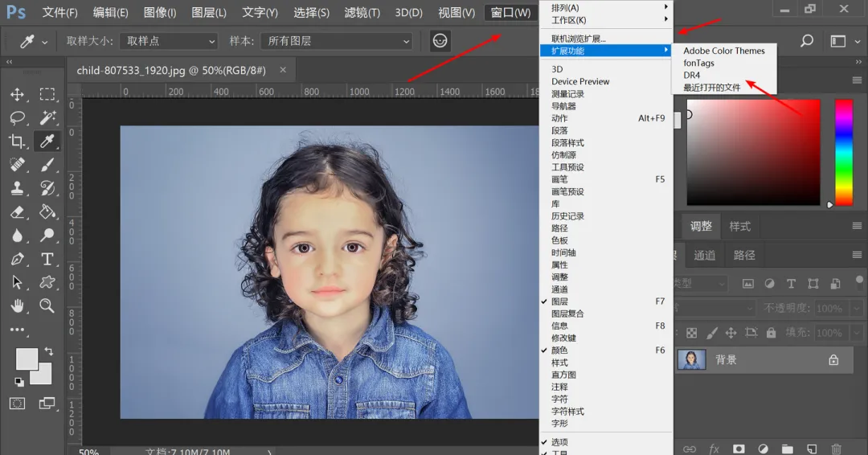Switch to the 路径 tab
The width and height of the screenshot is (868, 455).
point(744,255)
